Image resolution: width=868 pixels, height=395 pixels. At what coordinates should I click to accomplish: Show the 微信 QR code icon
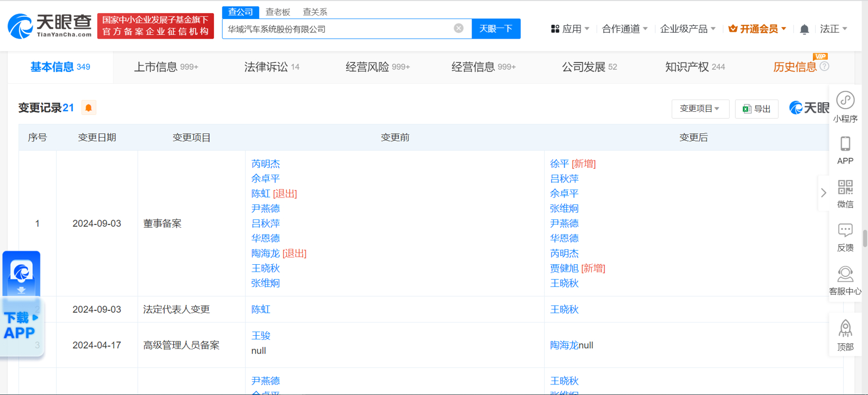coord(845,187)
